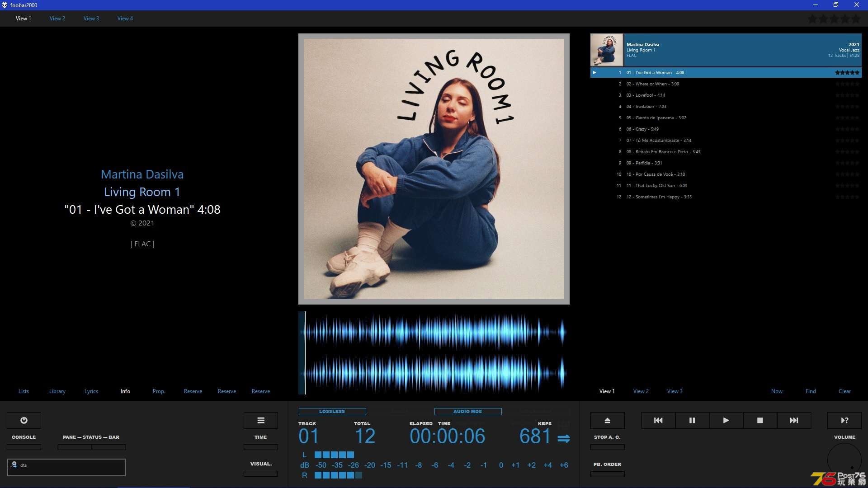
Task: Switch to the top View 2 tab
Action: pyautogui.click(x=57, y=19)
